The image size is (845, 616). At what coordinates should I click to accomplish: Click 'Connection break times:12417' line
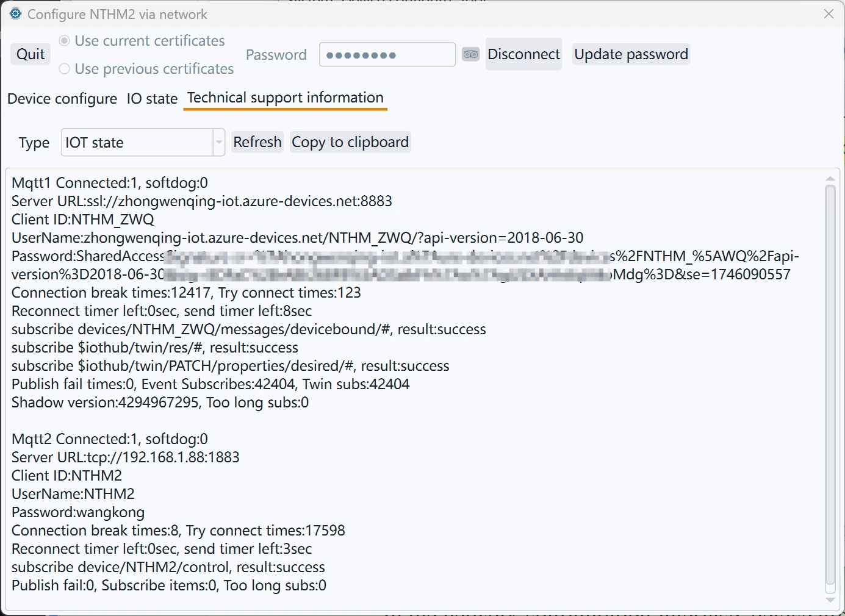pos(186,293)
